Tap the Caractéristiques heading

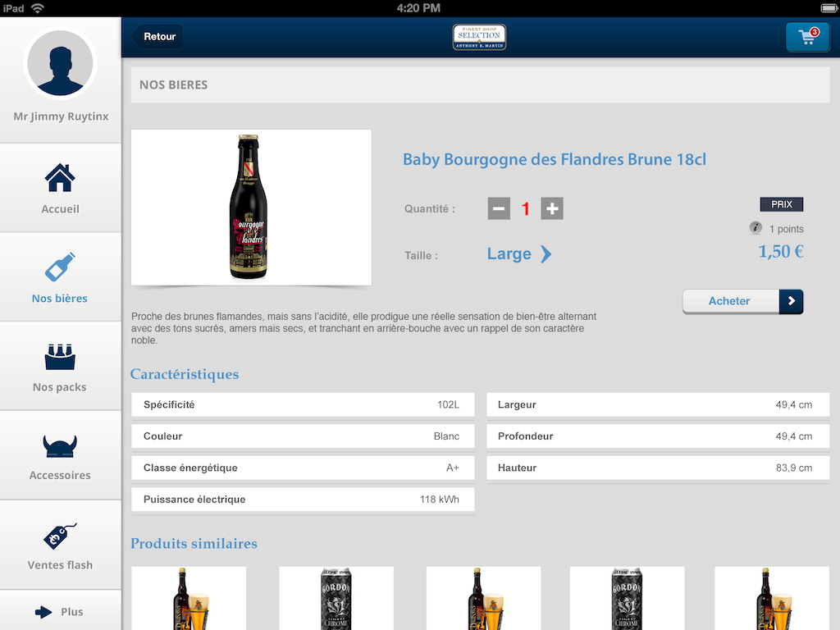coord(185,374)
